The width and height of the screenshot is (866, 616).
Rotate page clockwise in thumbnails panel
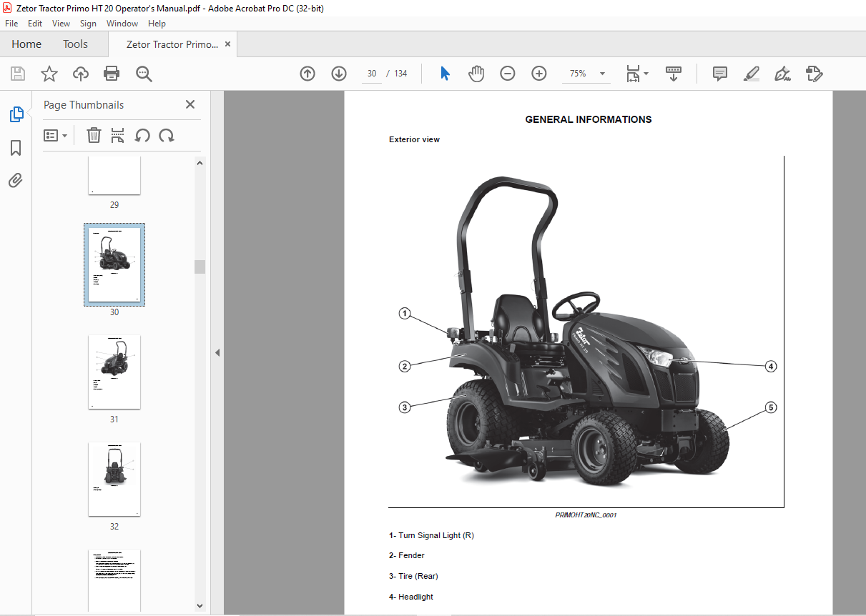click(167, 135)
